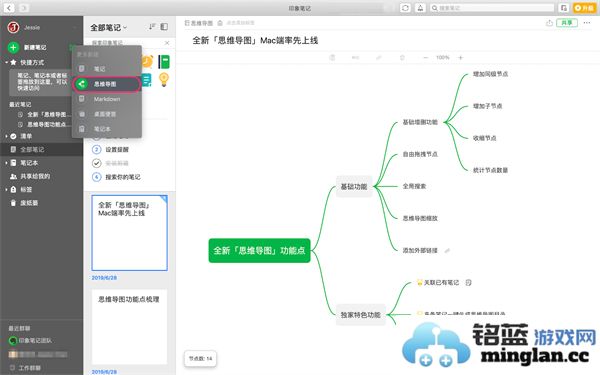Click the green notebook icon
Screen dimensions: 600x375
(x=164, y=62)
